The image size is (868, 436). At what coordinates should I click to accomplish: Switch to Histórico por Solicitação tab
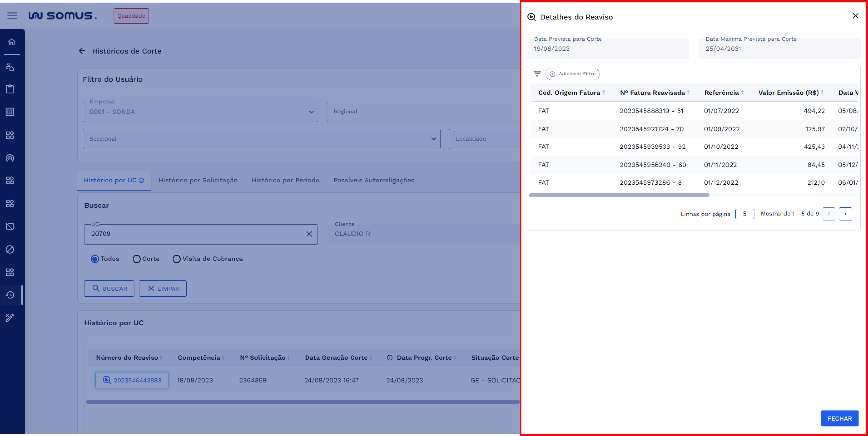click(198, 180)
